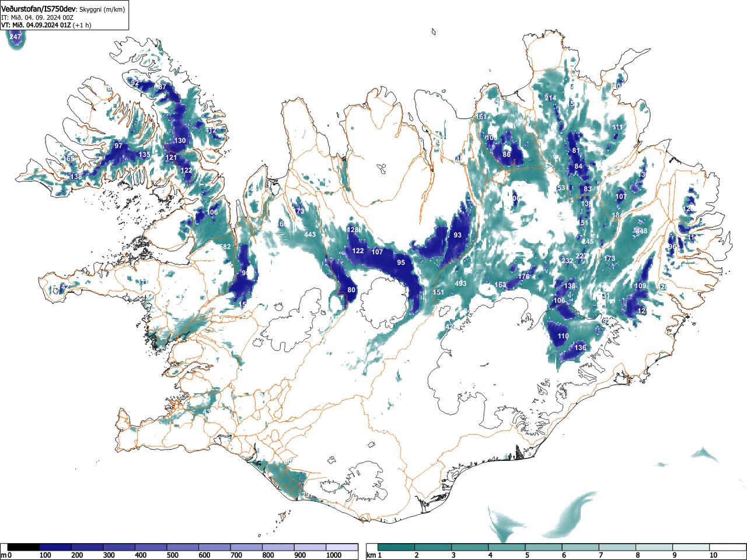Click the visibility value 443 on the map
747x560 pixels.
[310, 235]
